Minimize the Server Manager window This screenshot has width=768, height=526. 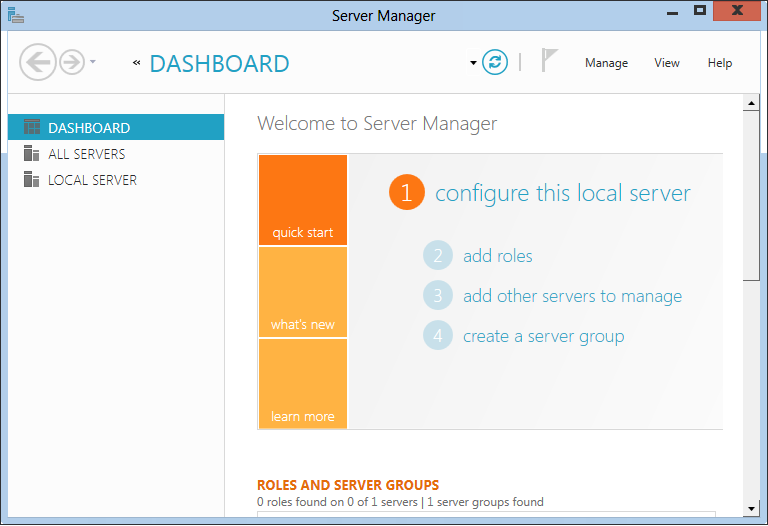(672, 12)
